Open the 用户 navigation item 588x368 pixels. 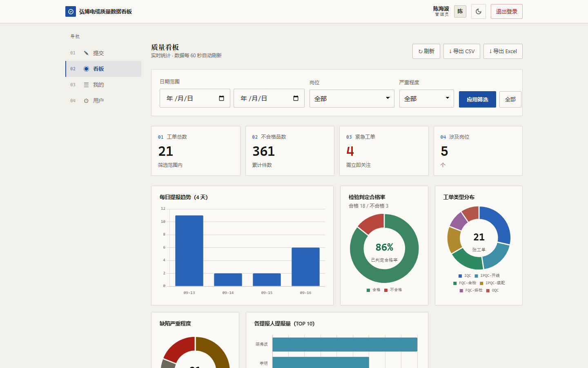(103, 101)
